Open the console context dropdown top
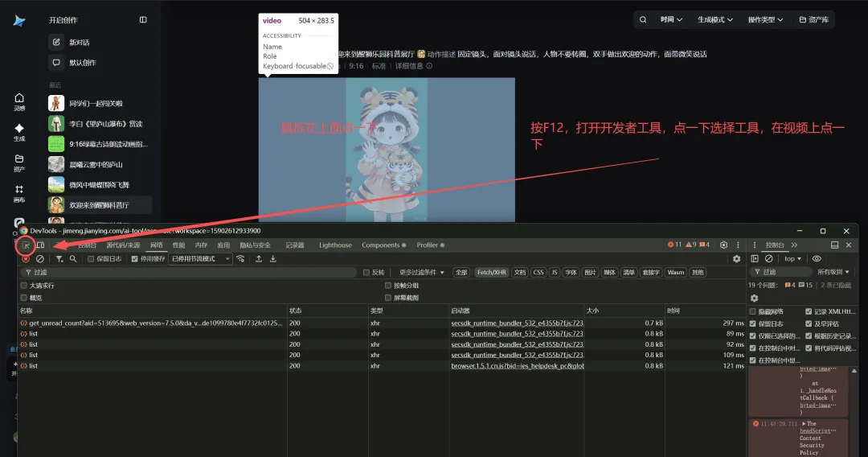Viewport: 868px width, 457px height. coord(792,259)
